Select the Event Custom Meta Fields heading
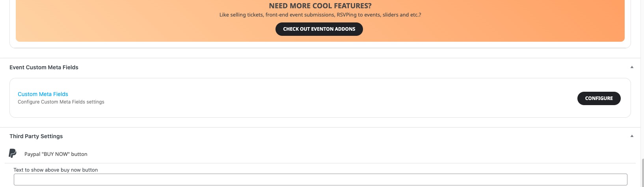This screenshot has height=187, width=644. click(44, 67)
